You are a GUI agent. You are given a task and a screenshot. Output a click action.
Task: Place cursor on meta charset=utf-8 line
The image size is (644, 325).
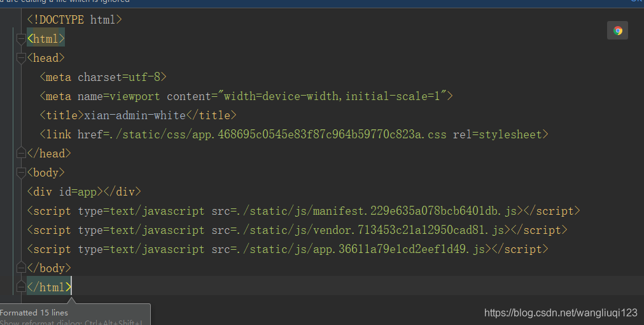tap(103, 77)
